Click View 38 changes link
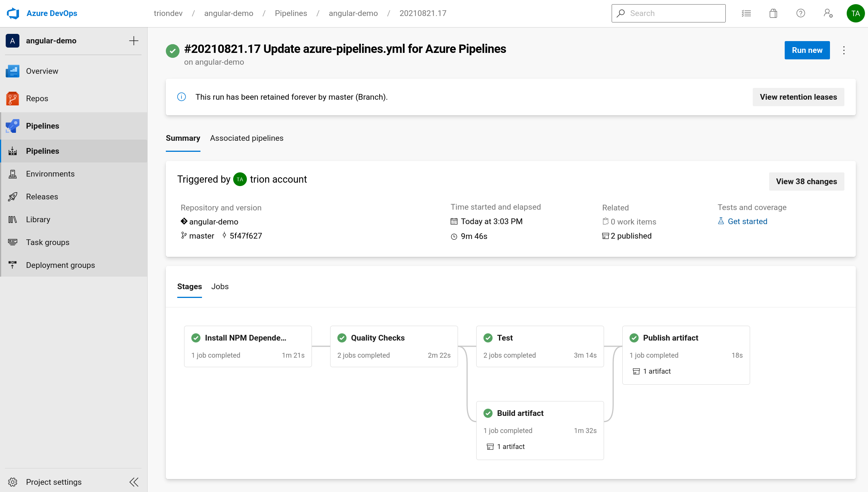Image resolution: width=868 pixels, height=492 pixels. point(806,181)
